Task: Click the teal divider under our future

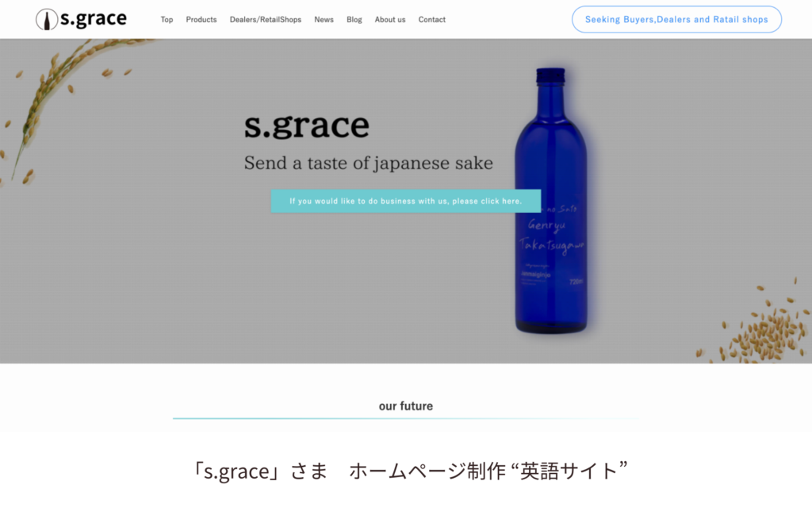Action: [406, 418]
